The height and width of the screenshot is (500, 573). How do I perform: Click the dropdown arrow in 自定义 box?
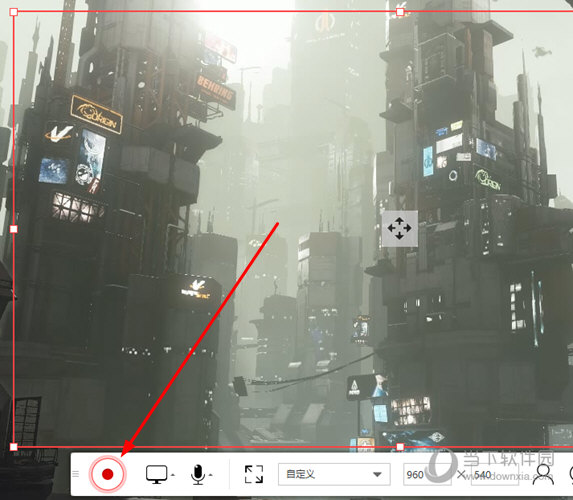tap(377, 474)
